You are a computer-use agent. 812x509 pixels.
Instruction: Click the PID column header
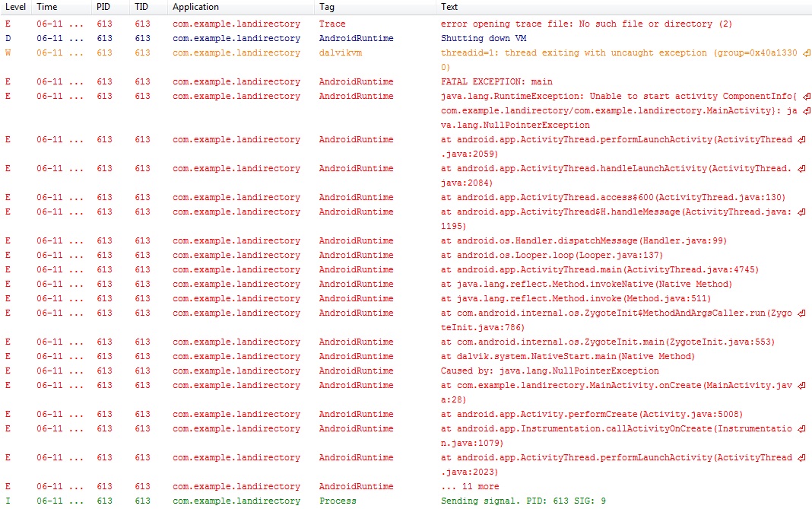click(103, 7)
